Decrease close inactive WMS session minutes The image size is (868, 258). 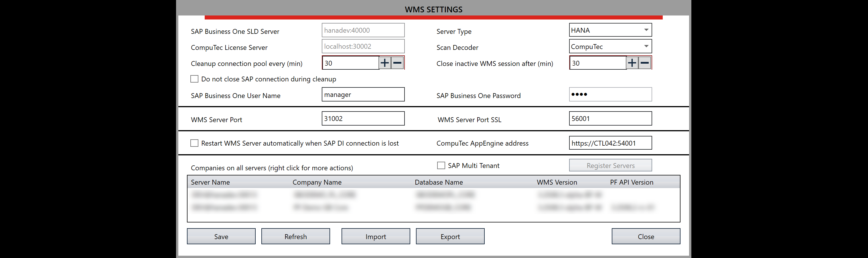coord(645,63)
